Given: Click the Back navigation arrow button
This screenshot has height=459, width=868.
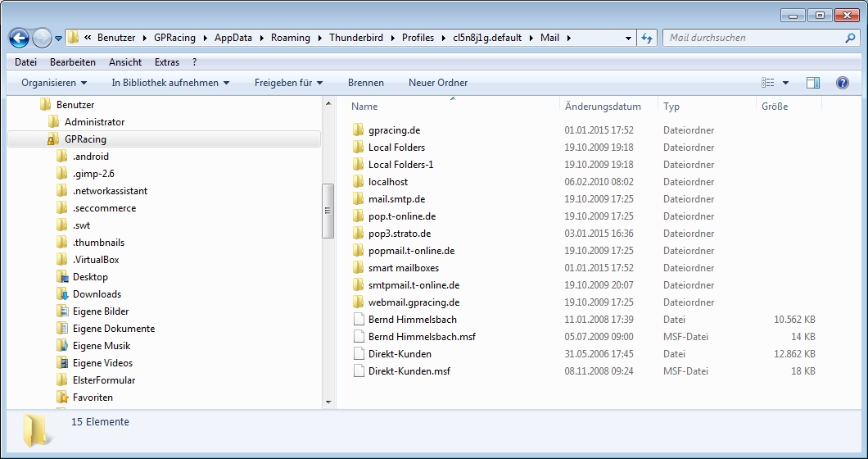Looking at the screenshot, I should (20, 38).
